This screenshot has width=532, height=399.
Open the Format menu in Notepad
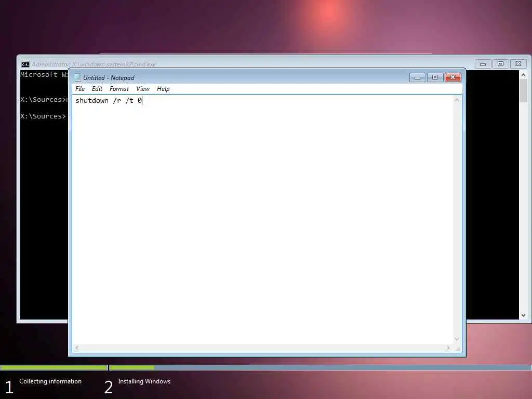[119, 89]
